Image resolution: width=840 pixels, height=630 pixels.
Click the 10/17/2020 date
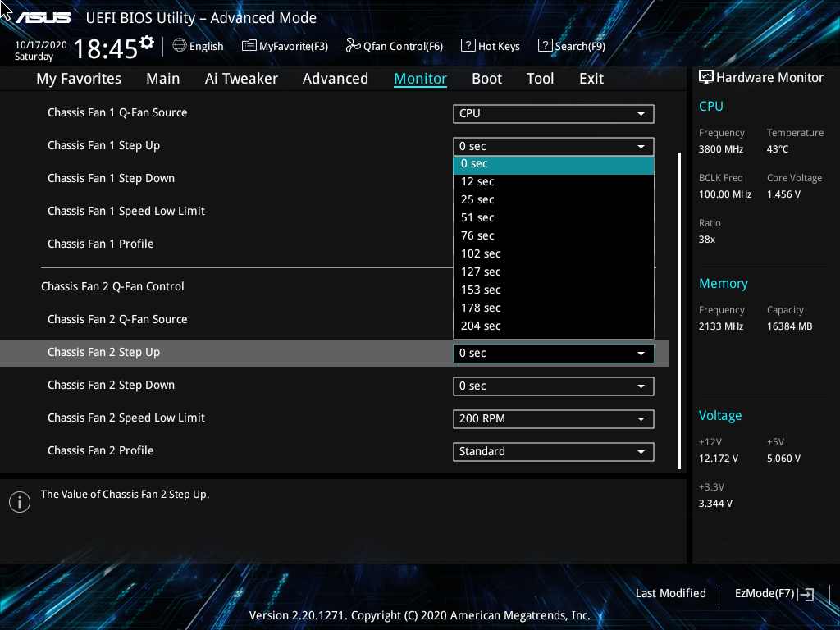click(x=41, y=45)
